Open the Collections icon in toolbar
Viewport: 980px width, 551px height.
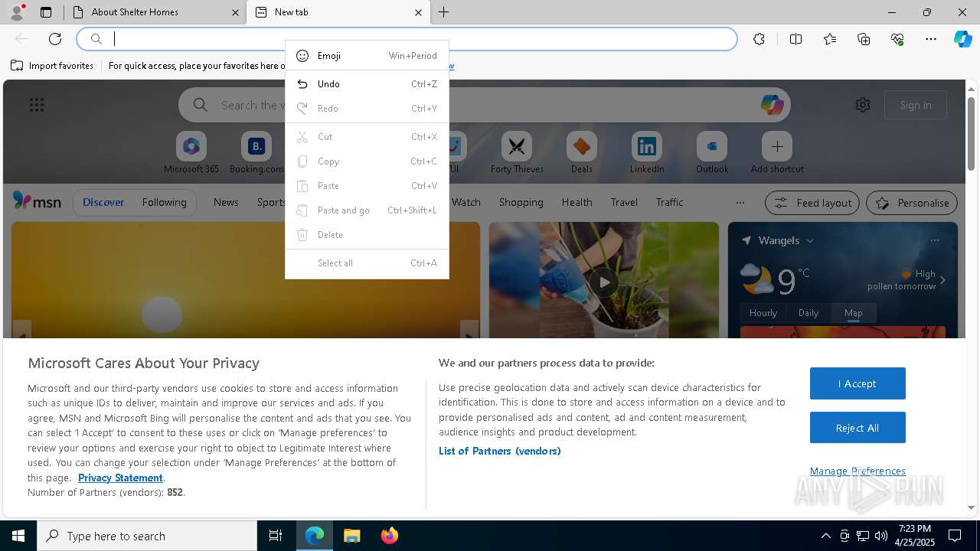tap(864, 39)
